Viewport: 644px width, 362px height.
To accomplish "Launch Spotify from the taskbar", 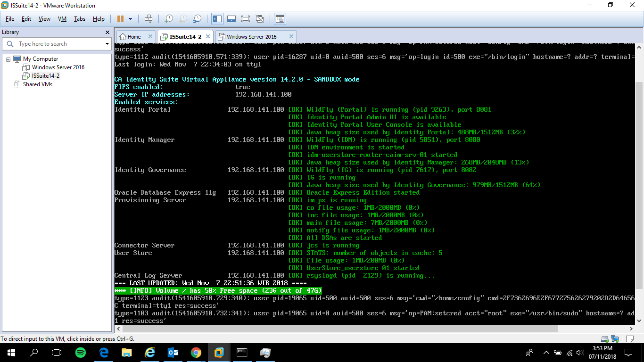I will coord(81,352).
